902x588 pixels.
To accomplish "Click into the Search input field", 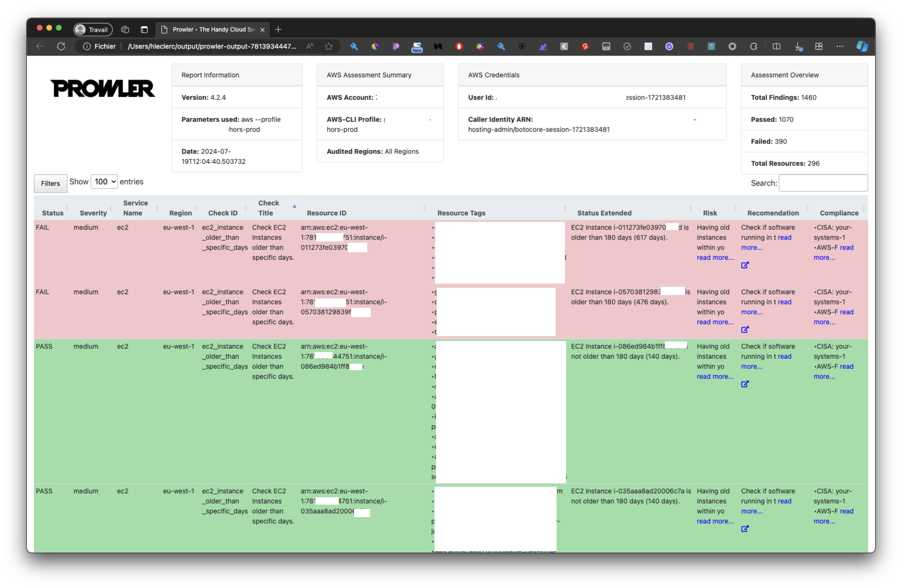I will [x=823, y=183].
